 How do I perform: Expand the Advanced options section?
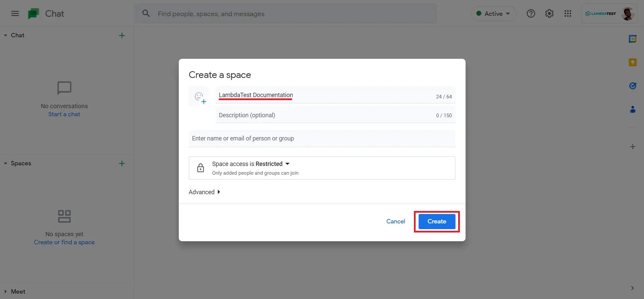tap(204, 192)
